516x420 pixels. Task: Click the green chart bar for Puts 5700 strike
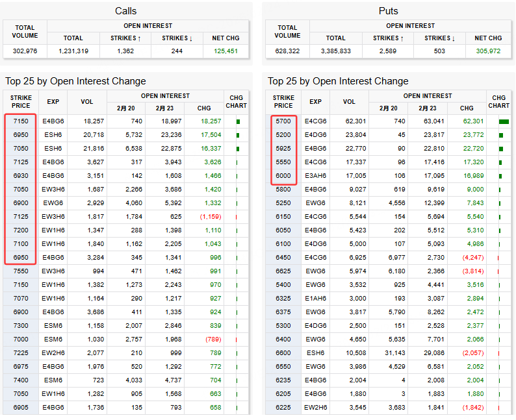click(504, 121)
